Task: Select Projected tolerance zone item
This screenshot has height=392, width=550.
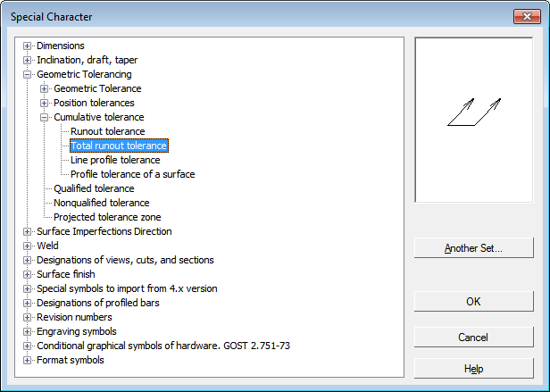Action: [107, 217]
